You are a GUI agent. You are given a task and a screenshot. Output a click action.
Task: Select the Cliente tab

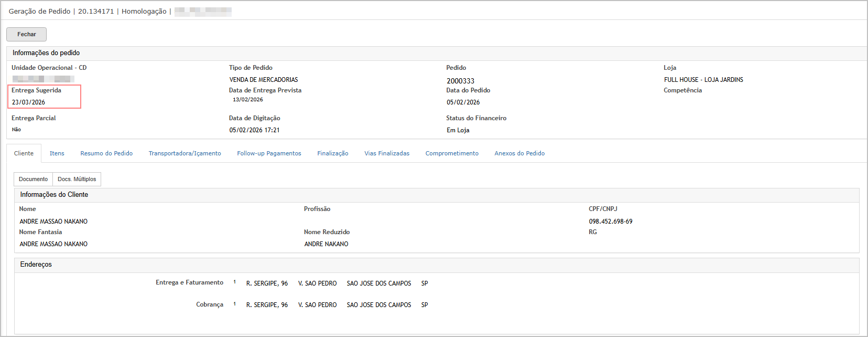click(24, 153)
